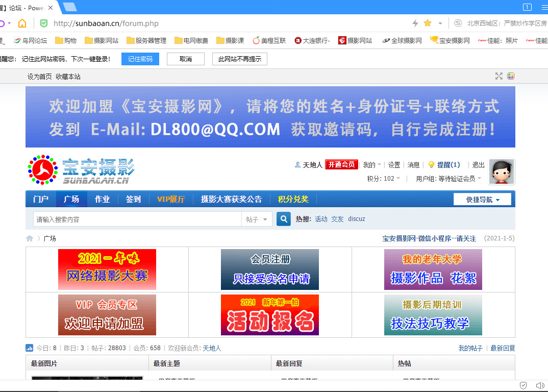The width and height of the screenshot is (548, 392).
Task: Open the 摄影大赛获奖公告 nav tab
Action: tap(231, 200)
